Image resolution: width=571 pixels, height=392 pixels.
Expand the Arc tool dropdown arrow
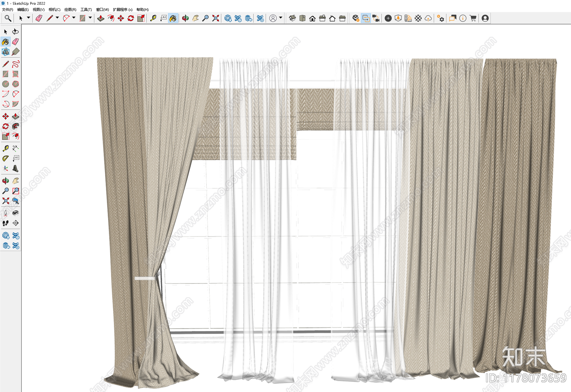tap(74, 17)
